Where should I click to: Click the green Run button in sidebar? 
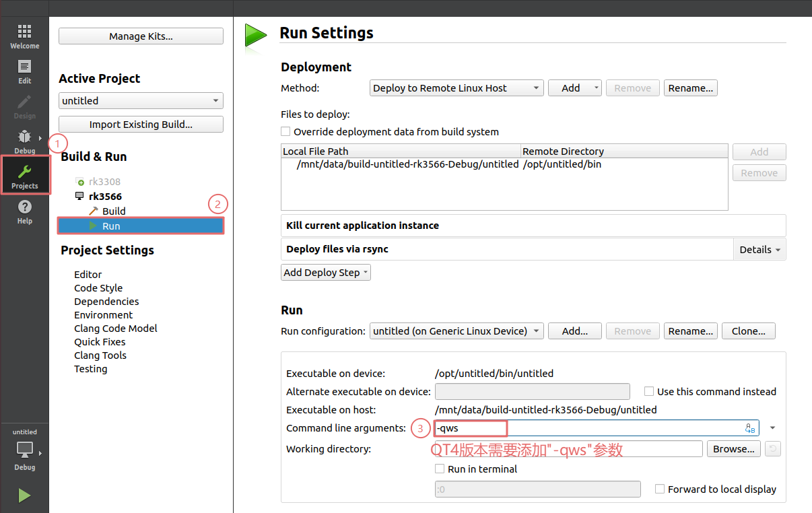(x=24, y=496)
